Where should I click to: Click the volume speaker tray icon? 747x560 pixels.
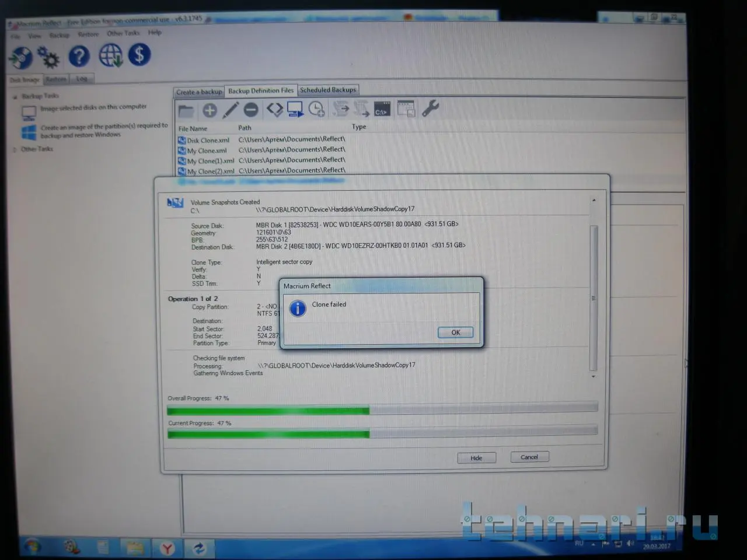pyautogui.click(x=630, y=544)
